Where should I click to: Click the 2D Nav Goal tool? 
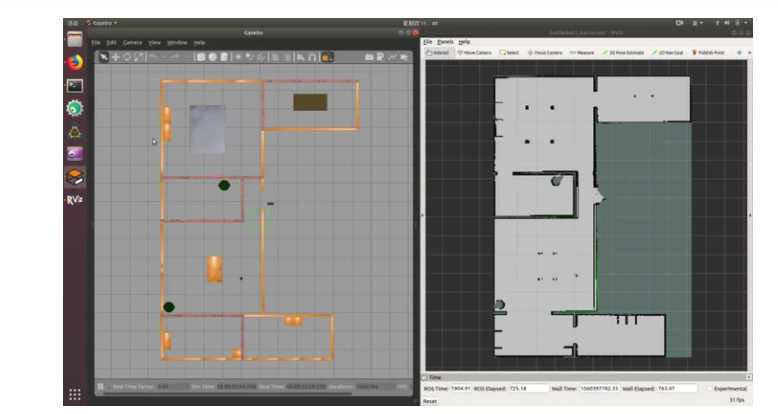pos(668,52)
